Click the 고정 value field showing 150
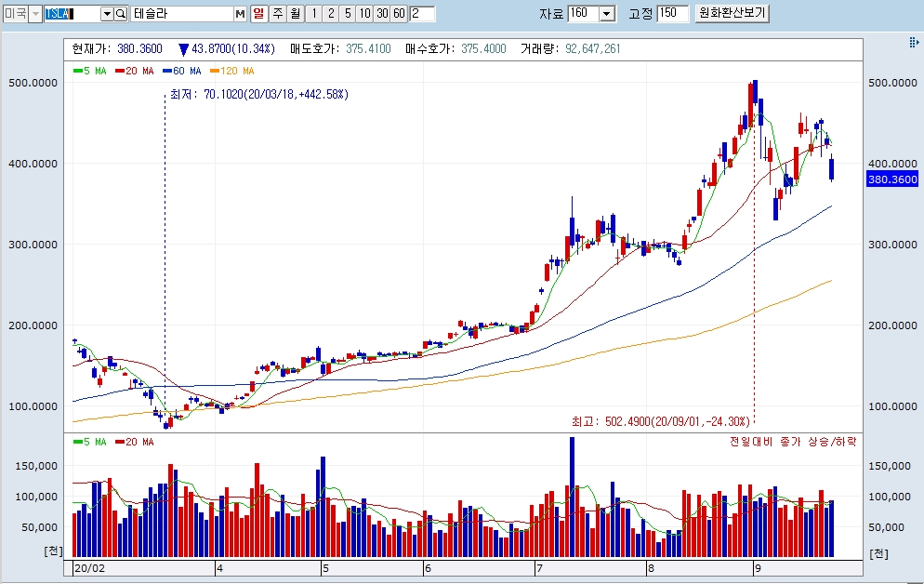Screen dimensions: 924x584 point(671,14)
